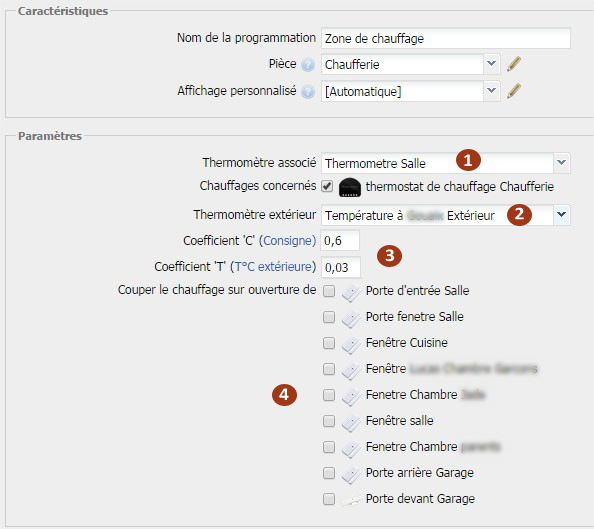594x529 pixels.
Task: Focus the Coefficient 'T' field showing 0,03
Action: (341, 267)
